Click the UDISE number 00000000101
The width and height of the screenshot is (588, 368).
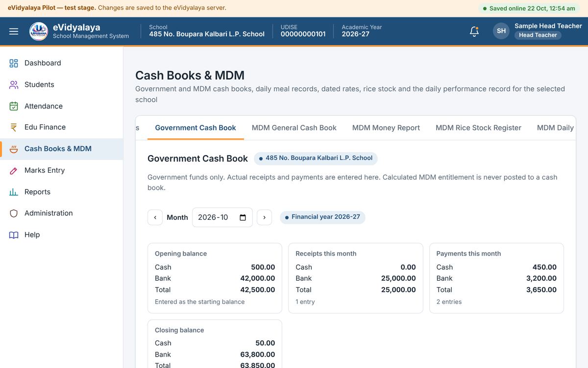coord(303,34)
